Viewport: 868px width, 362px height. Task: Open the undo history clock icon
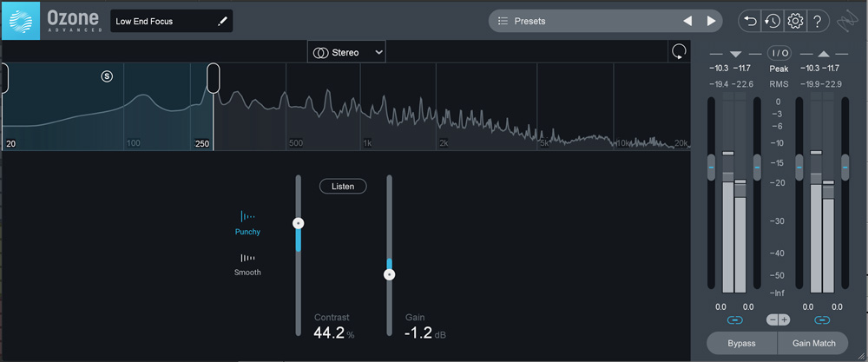[773, 21]
